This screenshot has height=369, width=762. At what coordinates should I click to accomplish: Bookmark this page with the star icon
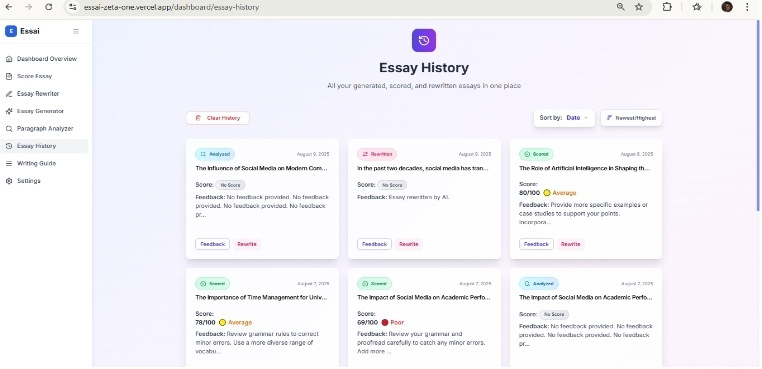coord(639,7)
